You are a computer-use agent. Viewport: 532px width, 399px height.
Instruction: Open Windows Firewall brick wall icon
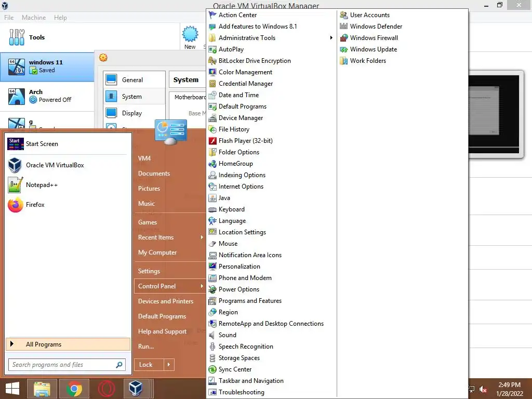tap(344, 37)
